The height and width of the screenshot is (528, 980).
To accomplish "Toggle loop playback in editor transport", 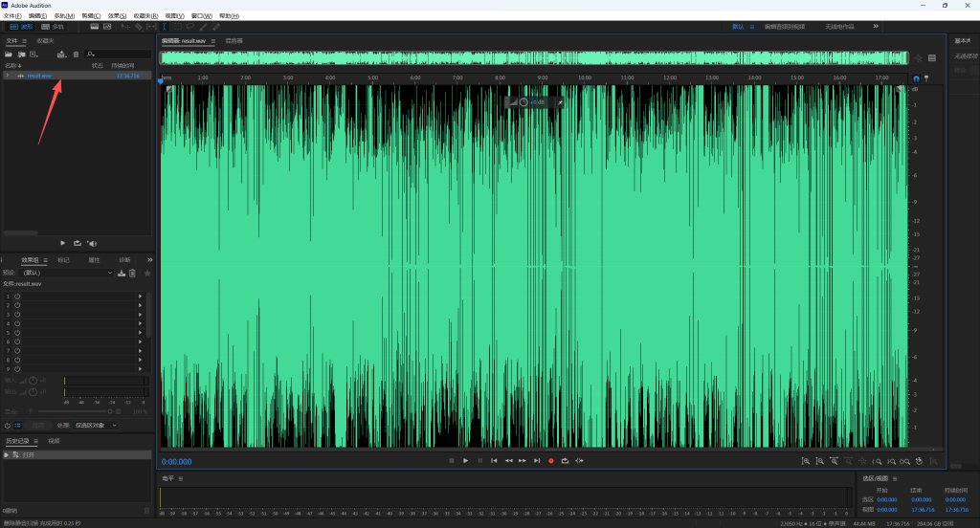I will click(x=565, y=461).
